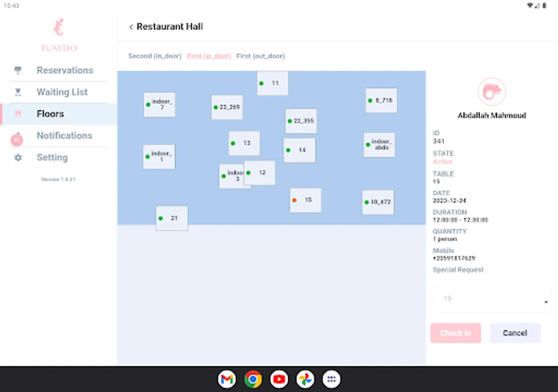The image size is (558, 392).
Task: Go back using the Restaurant Hall chevron
Action: (x=131, y=27)
